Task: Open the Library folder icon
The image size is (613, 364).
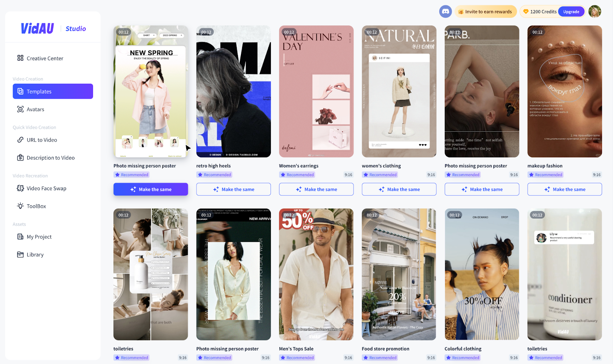Action: click(20, 255)
